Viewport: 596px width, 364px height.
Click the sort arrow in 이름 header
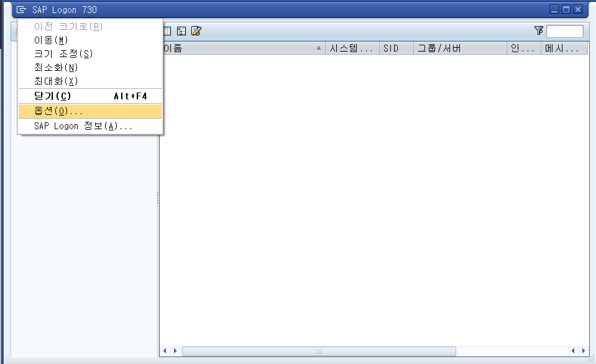(319, 48)
